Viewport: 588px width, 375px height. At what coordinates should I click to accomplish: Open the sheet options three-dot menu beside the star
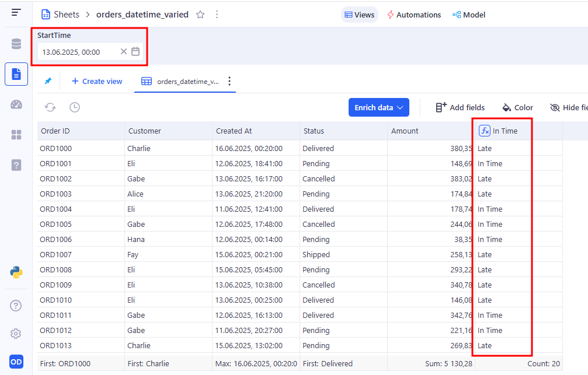pos(217,14)
